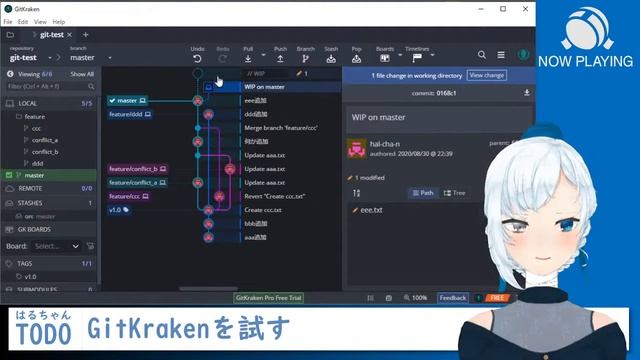Click GitKraken Pro Free Trial button
The height and width of the screenshot is (360, 640).
coord(268,298)
